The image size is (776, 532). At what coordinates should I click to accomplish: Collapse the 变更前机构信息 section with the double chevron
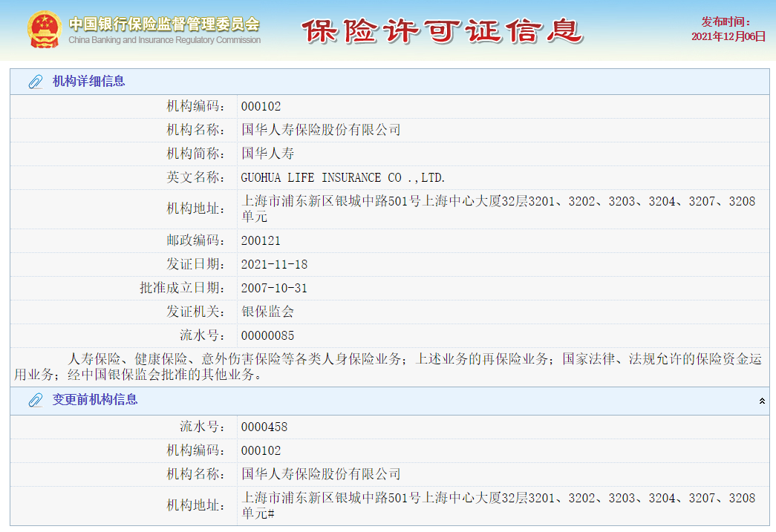762,401
